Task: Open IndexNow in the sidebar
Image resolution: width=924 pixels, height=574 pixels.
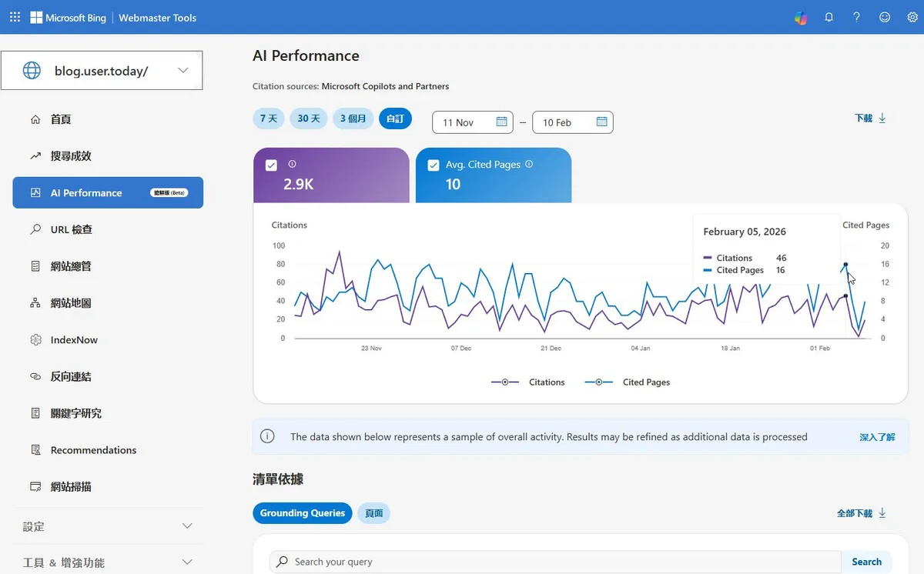Action: tap(74, 340)
